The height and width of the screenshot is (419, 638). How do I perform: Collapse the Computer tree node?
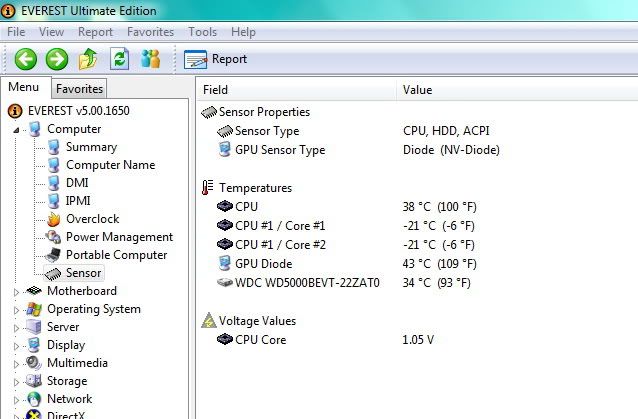click(16, 130)
